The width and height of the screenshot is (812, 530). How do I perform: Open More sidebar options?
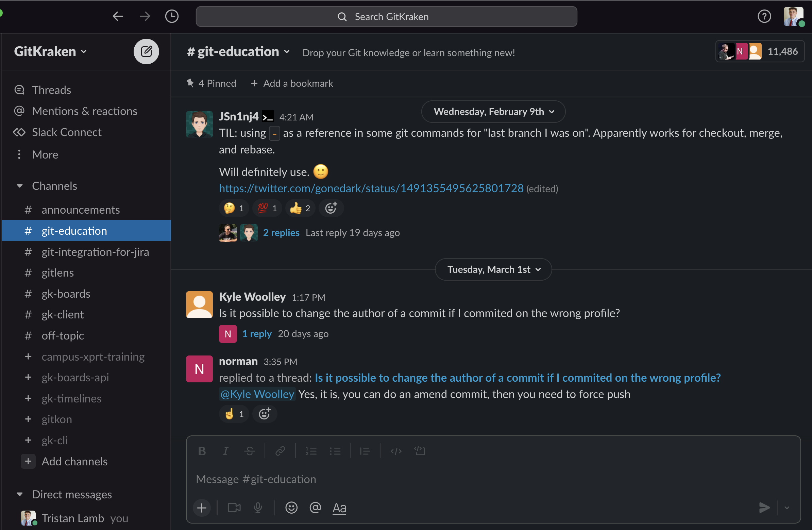tap(45, 154)
